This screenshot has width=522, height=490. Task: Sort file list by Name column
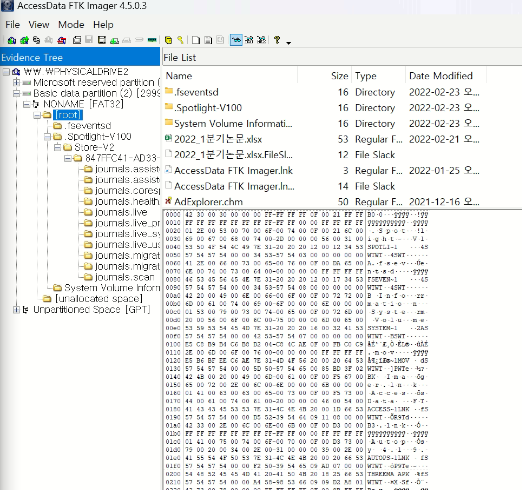[230, 76]
